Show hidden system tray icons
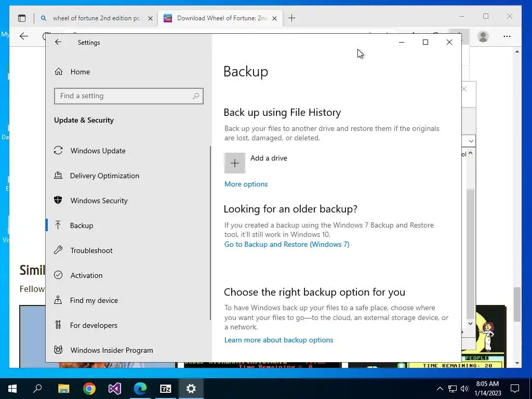 (x=440, y=389)
